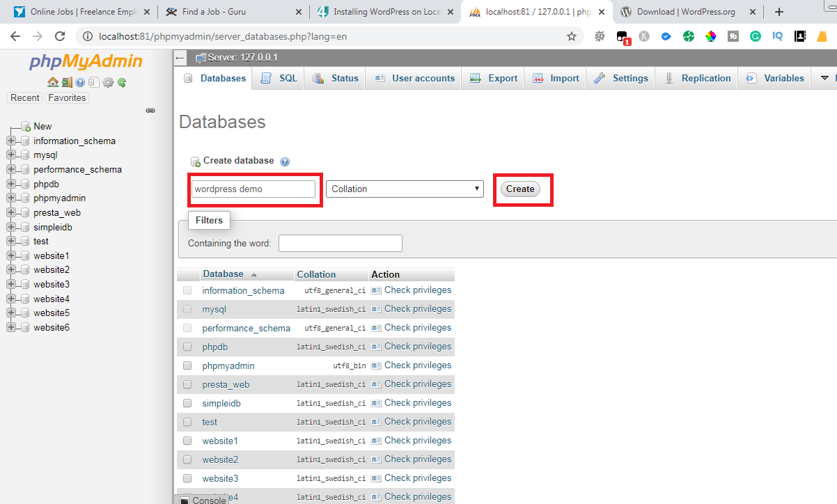Tick the simpleidb database checkbox
This screenshot has height=504, width=837.
(187, 403)
